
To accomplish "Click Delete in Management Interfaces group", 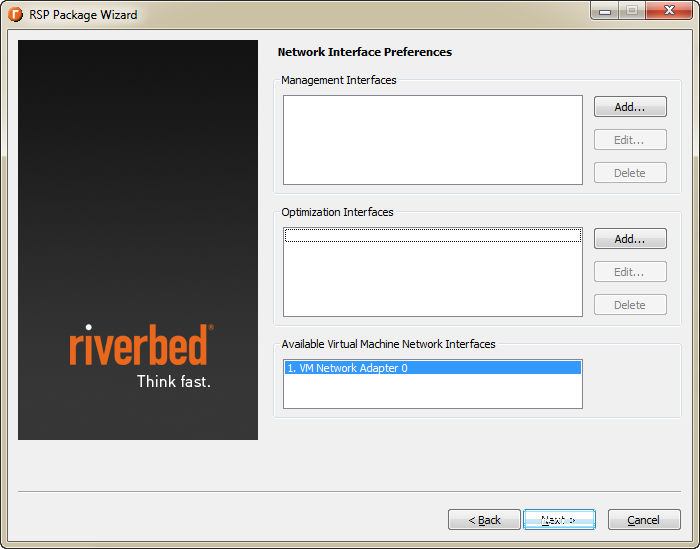I will tap(630, 173).
